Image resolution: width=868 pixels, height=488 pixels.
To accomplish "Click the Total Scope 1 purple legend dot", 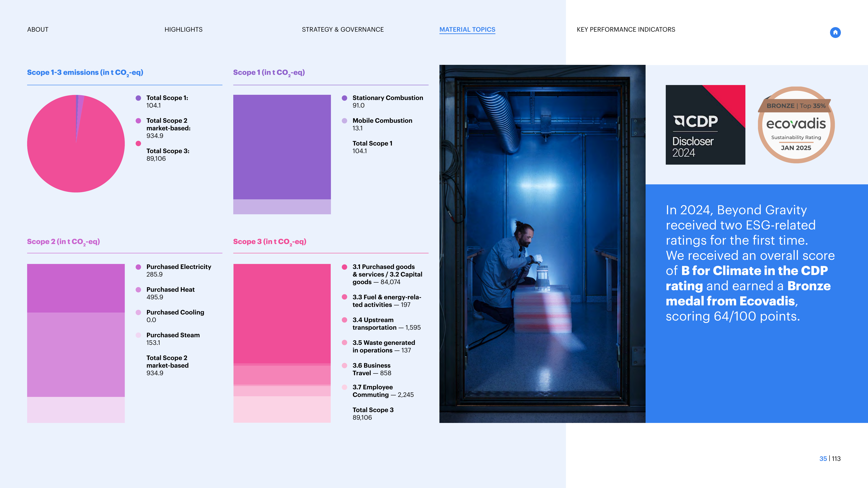I will coord(138,98).
